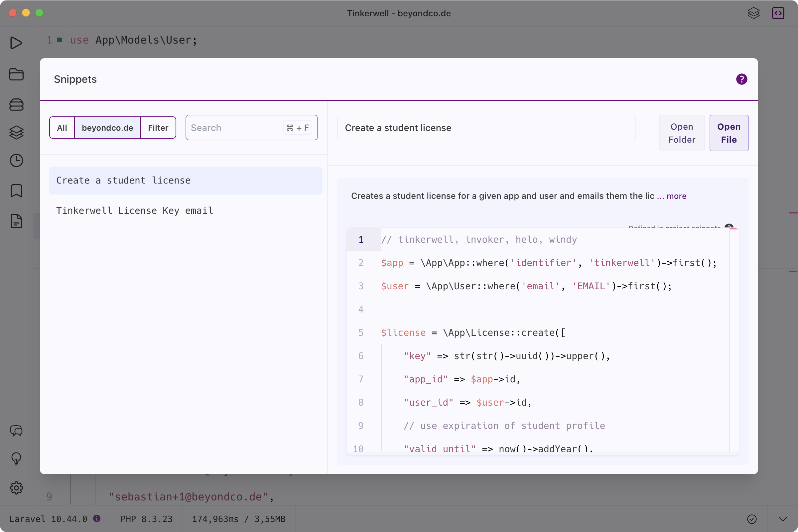Click the Laravel 10.44.0 status entry
Viewport: 798px width, 532px height.
48,519
